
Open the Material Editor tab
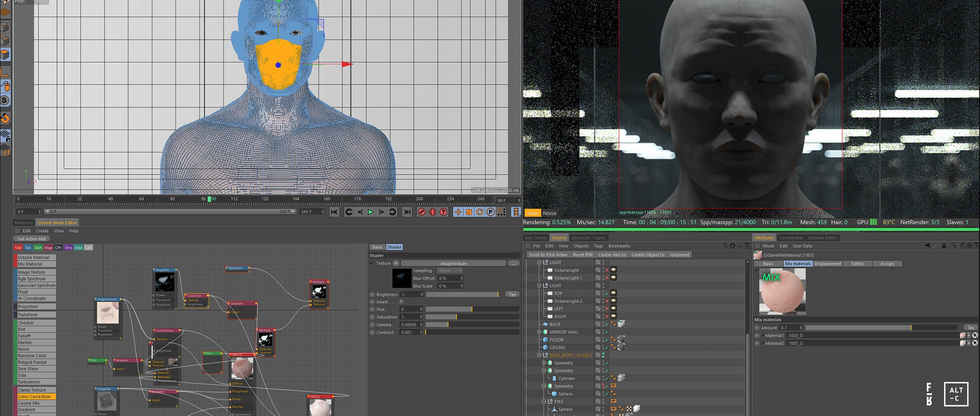[x=822, y=238]
